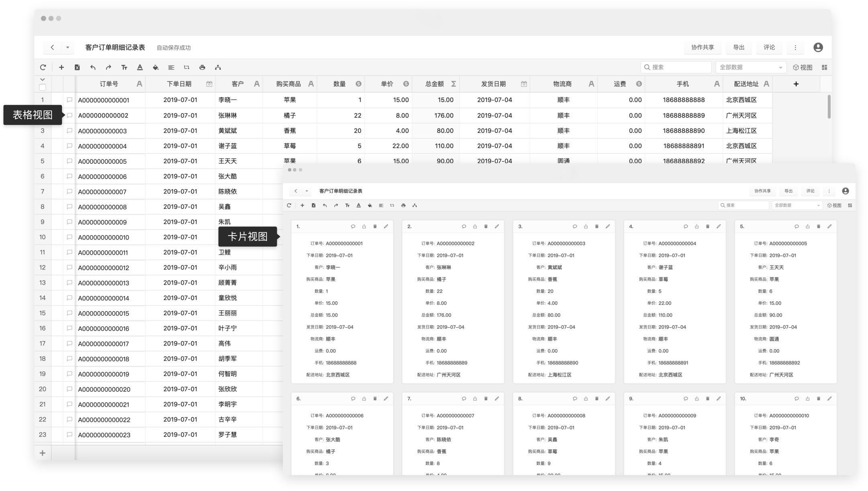This screenshot has height=491, width=868.
Task: Print from the table view toolbar
Action: coord(202,67)
